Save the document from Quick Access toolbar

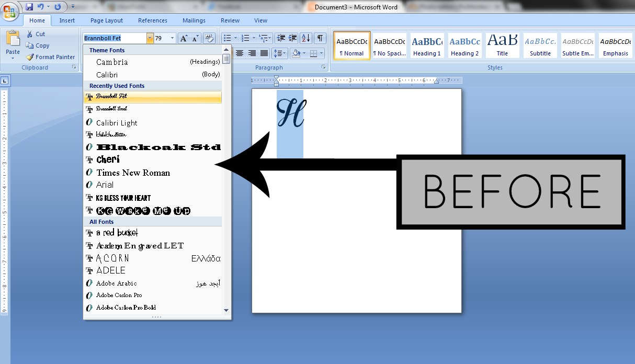[29, 7]
